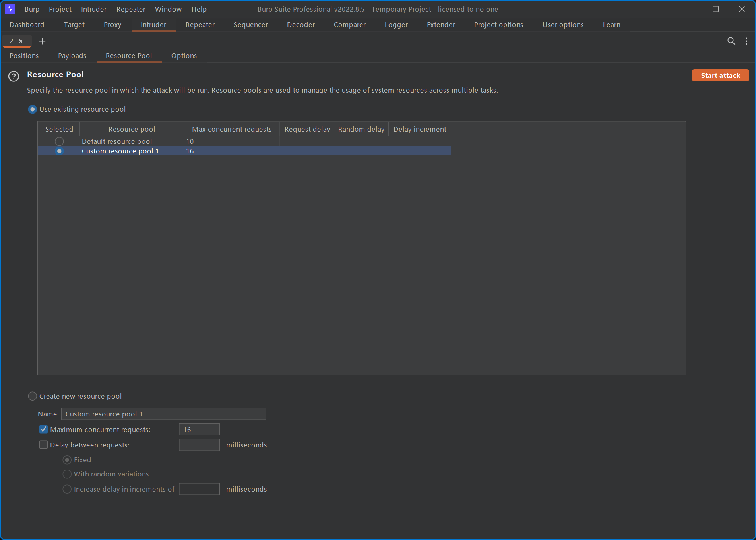Add a new Intruder tab with plus icon

(x=42, y=41)
